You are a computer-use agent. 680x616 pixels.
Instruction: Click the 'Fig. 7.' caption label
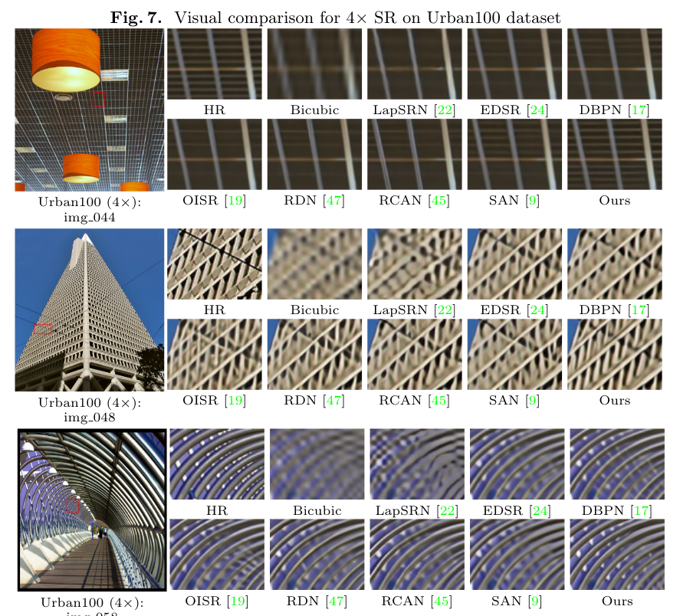136,18
